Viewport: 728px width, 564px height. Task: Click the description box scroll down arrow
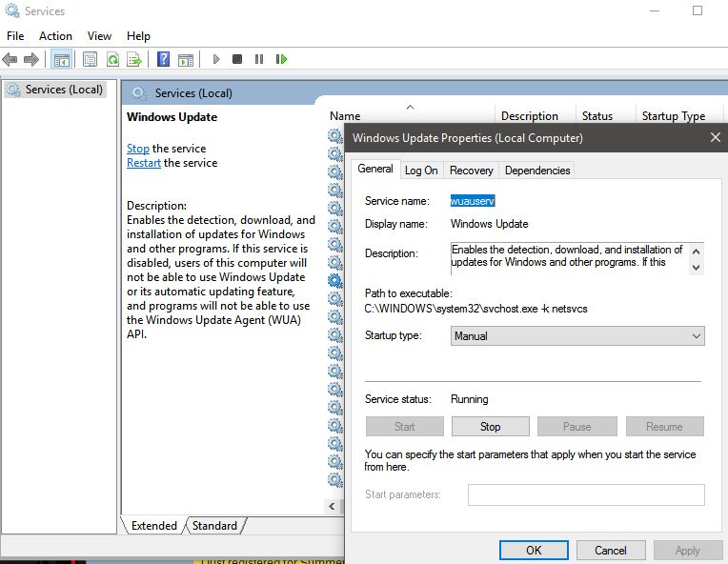pyautogui.click(x=696, y=268)
